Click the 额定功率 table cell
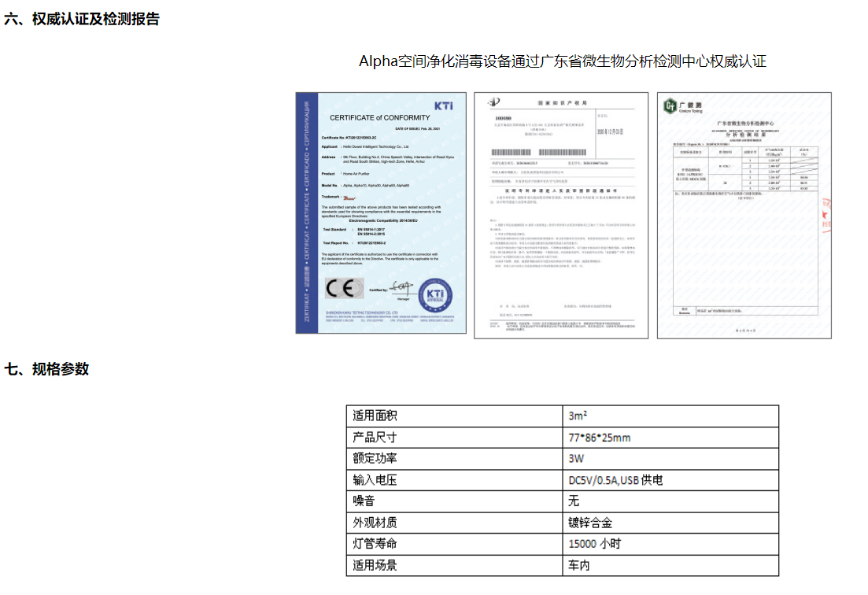Screen dimensions: 868x595 455,459
